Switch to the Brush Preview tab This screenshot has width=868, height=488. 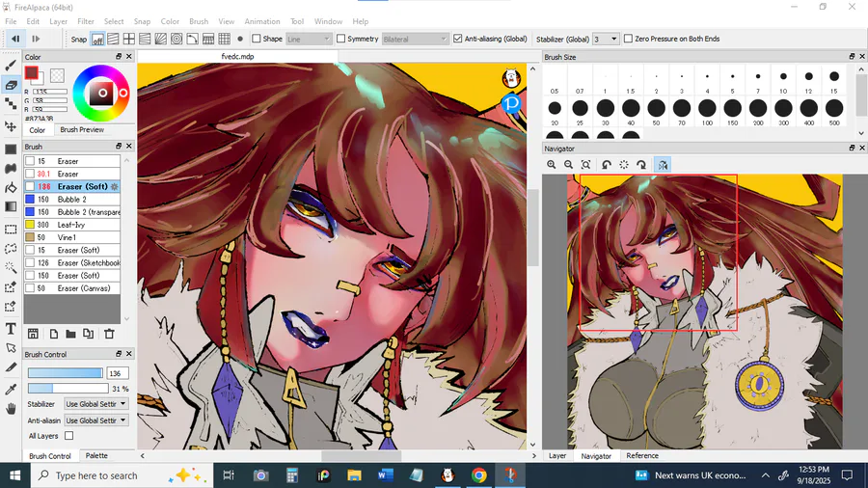82,129
